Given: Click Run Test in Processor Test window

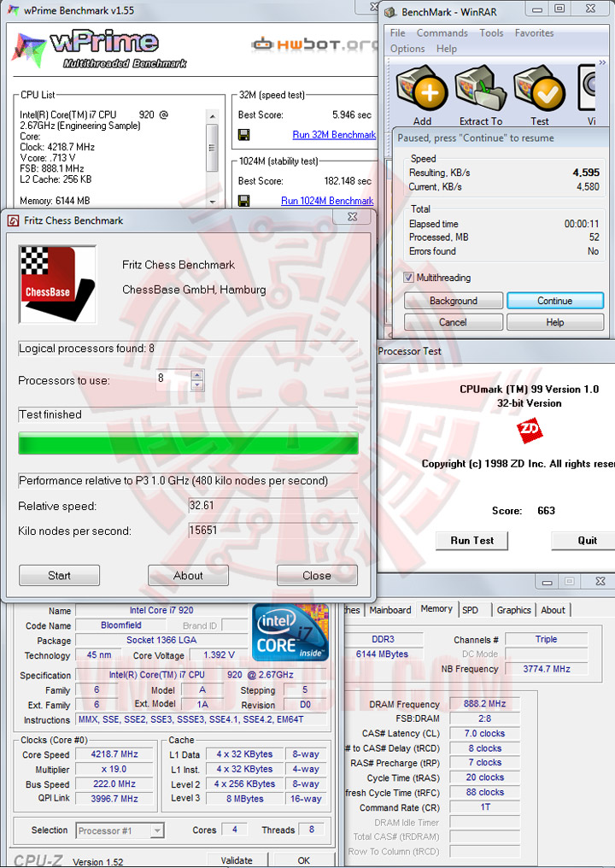Looking at the screenshot, I should click(x=471, y=540).
